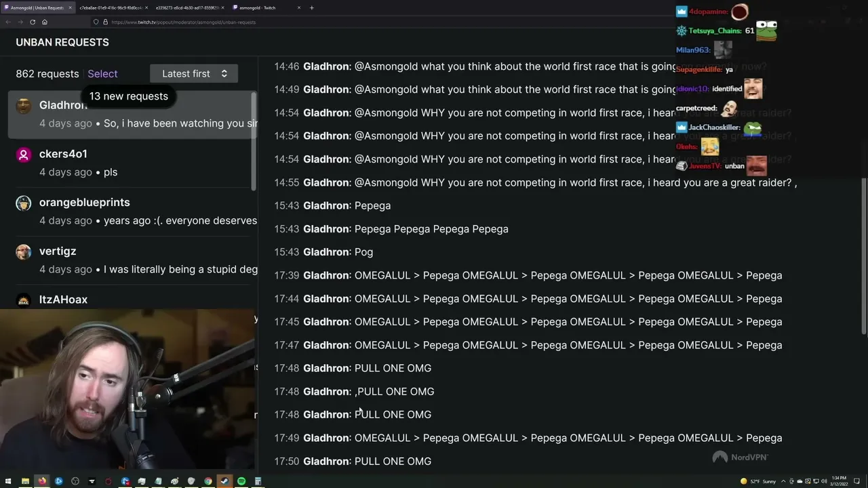Switch to Firefox in the taskbar
Viewport: 868px width, 488px height.
click(x=42, y=481)
